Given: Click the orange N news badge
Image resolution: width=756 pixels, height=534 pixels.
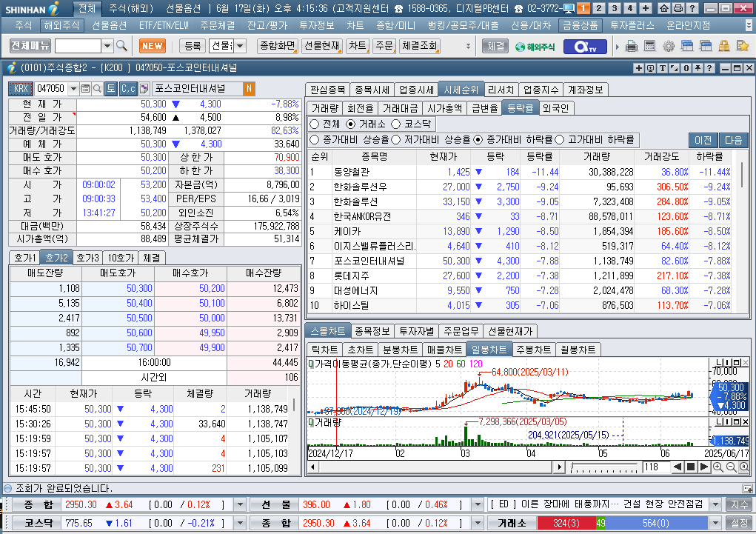Looking at the screenshot, I should (249, 89).
